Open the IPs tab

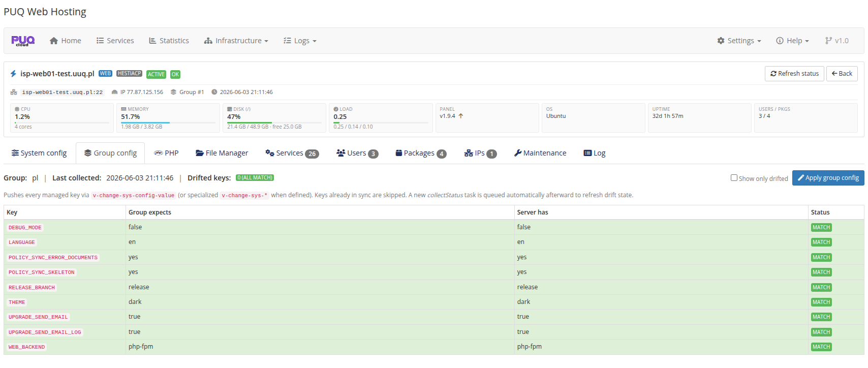(481, 153)
